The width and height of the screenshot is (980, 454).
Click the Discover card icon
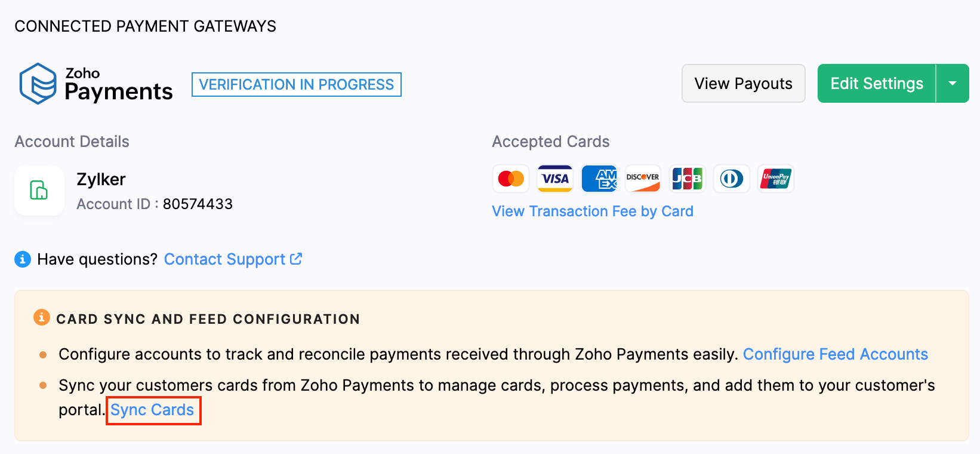[x=643, y=179]
